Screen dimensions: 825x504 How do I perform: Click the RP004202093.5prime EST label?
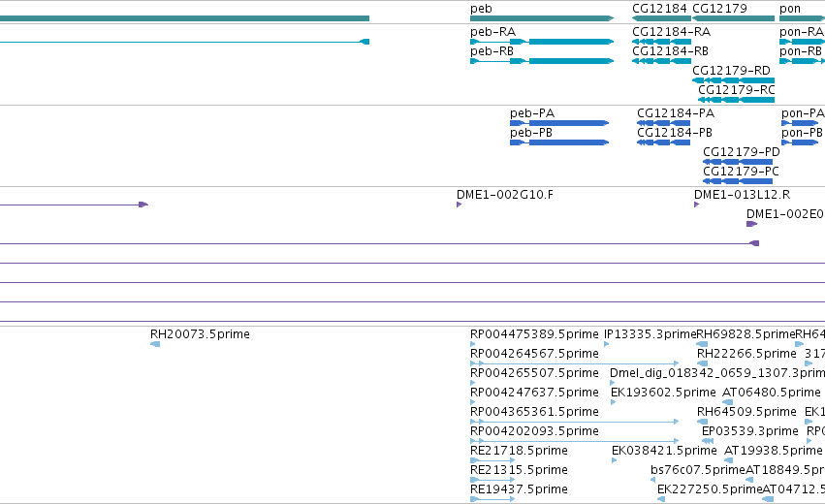pos(534,431)
